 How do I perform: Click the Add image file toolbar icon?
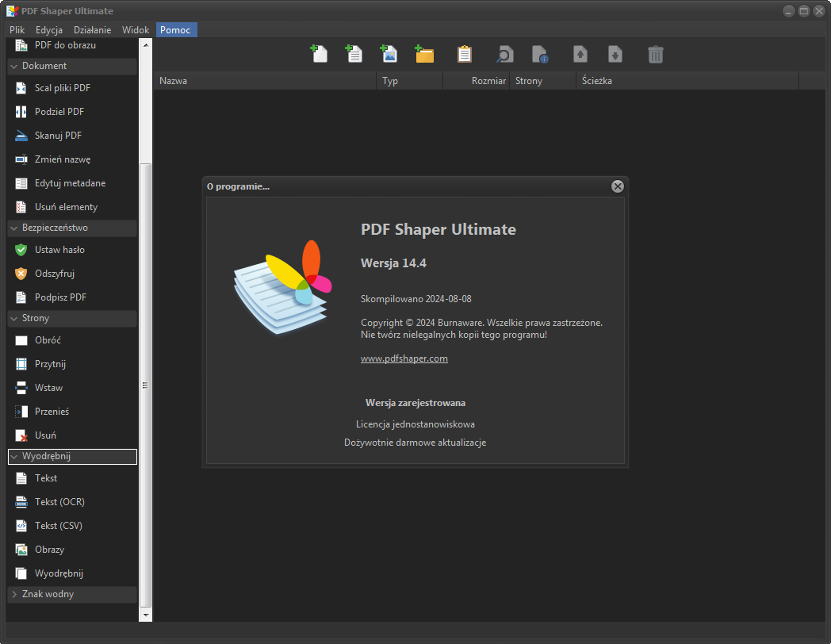389,54
